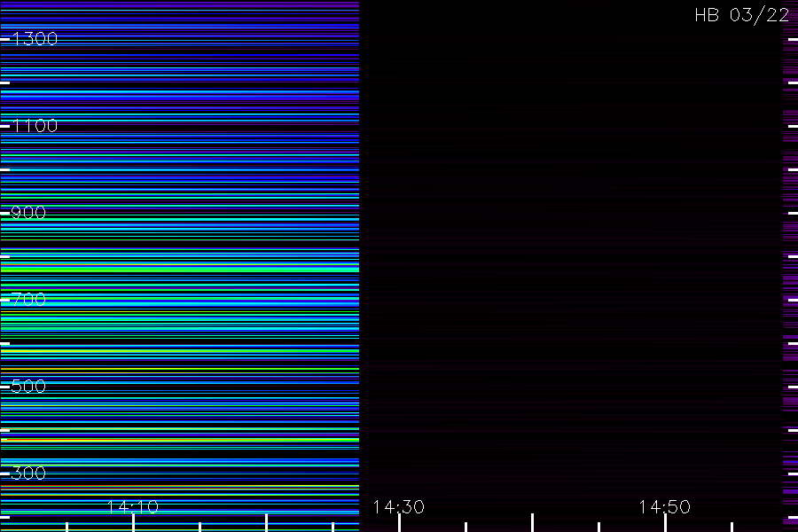This screenshot has width=798, height=532.
Task: Click the 500 frequency axis label
Action: click(28, 387)
